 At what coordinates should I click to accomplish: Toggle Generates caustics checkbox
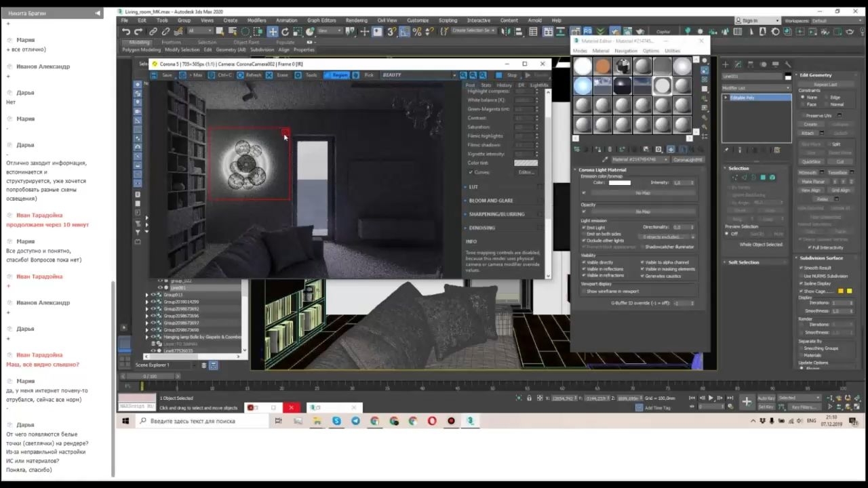(x=642, y=276)
